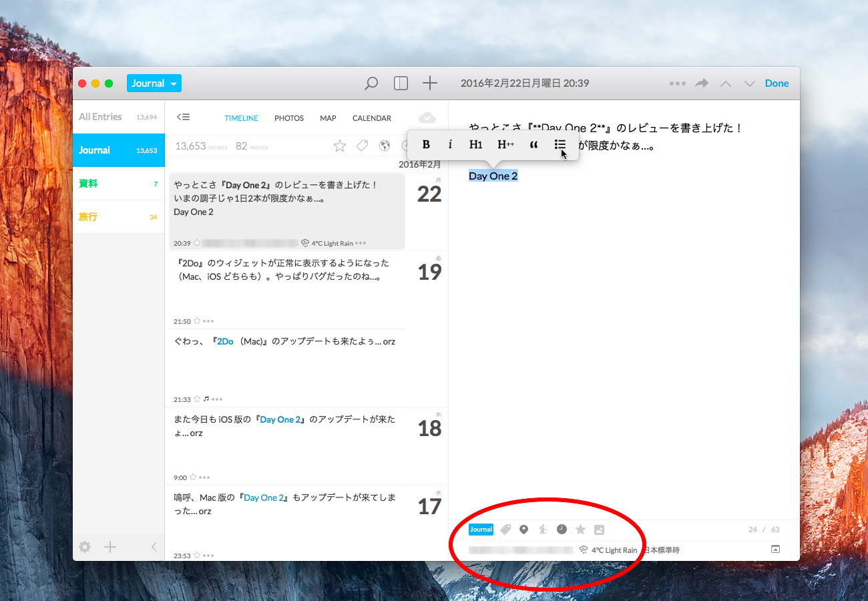Select the 旅行 journal in the sidebar
868x601 pixels.
pyautogui.click(x=118, y=217)
